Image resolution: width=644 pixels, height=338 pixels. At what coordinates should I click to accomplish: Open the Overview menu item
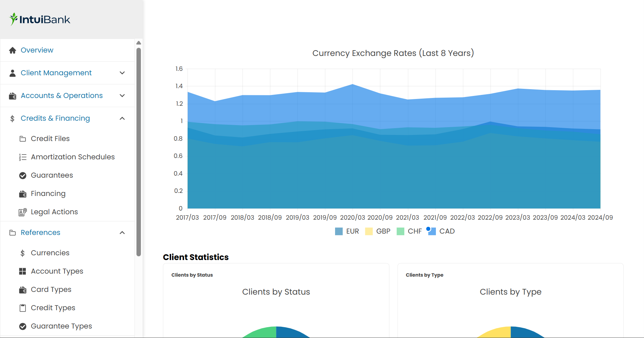click(37, 50)
